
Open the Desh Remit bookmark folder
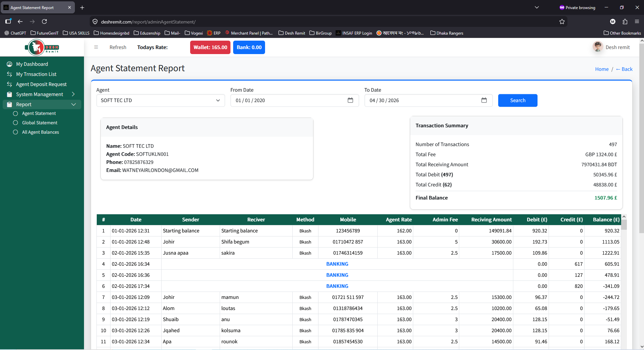pos(292,33)
